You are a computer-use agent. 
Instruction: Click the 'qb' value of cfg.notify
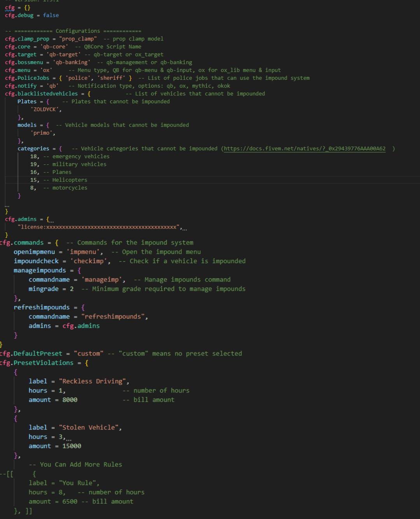tap(52, 86)
